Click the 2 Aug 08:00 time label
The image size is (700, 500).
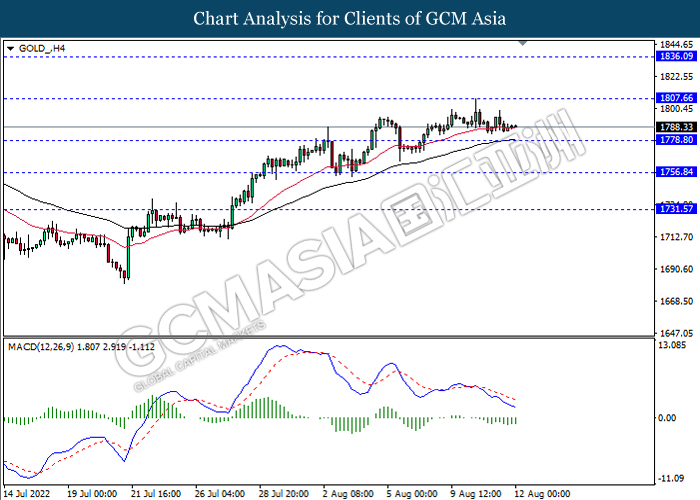(348, 494)
